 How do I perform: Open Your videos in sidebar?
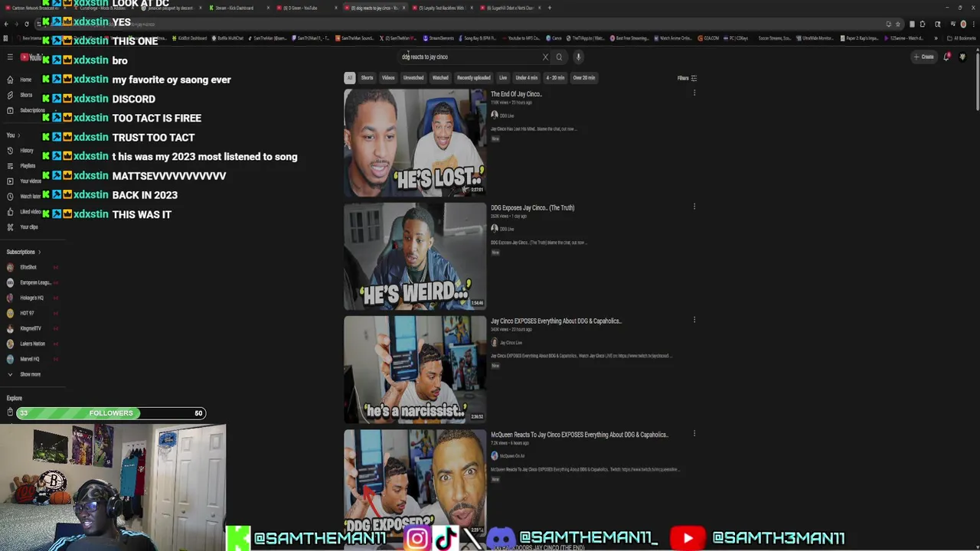(x=24, y=181)
